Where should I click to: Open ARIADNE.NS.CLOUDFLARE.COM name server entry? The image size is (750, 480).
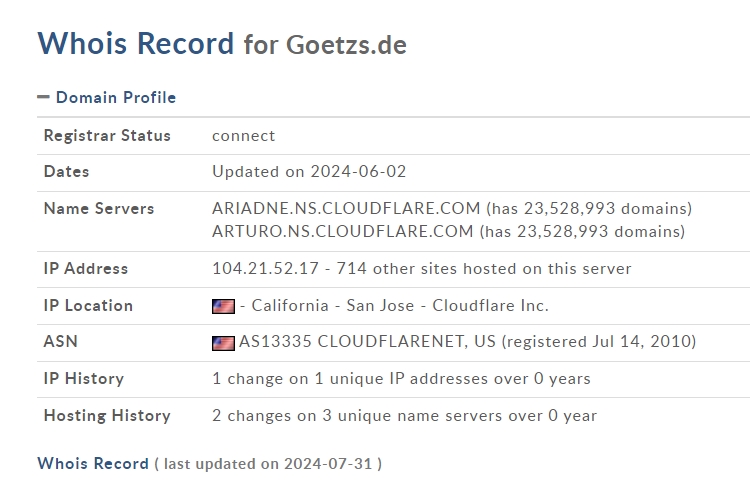[346, 208]
